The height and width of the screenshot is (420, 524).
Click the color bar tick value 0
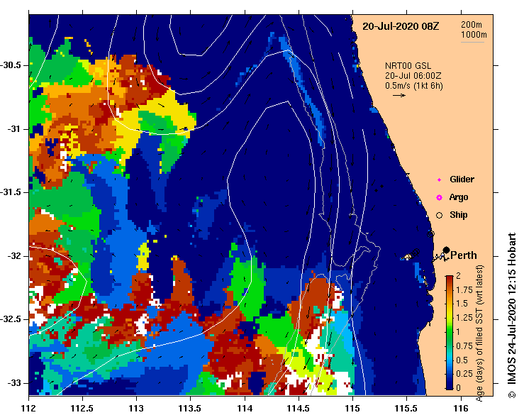tap(458, 388)
